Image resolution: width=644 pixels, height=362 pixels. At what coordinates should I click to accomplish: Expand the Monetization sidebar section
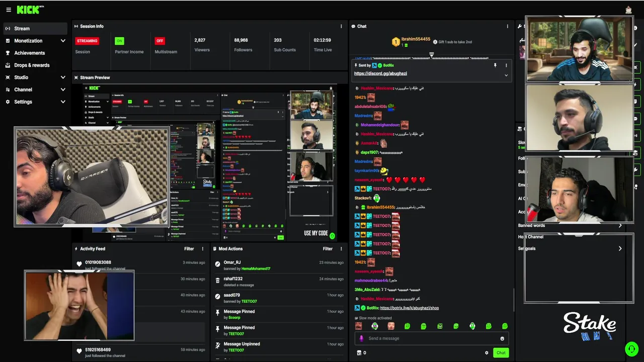(x=62, y=41)
